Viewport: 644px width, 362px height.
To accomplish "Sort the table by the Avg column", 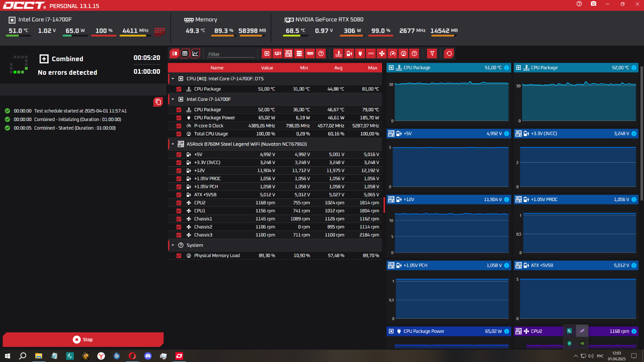I will coord(338,68).
